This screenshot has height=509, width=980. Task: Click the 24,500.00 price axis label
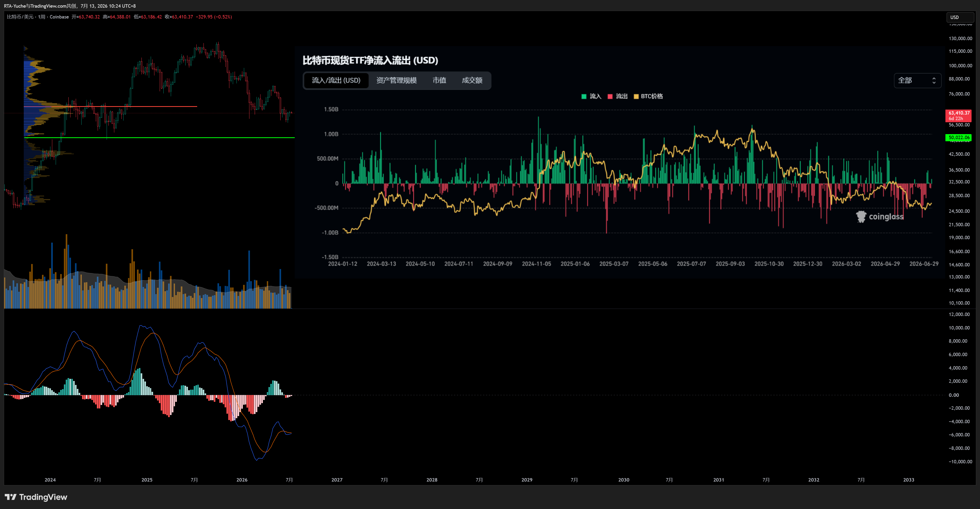tap(959, 211)
